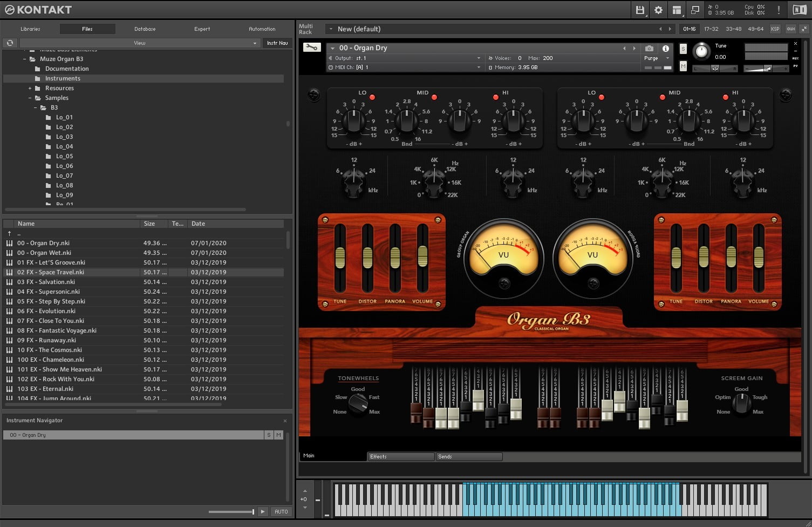The width and height of the screenshot is (812, 527).
Task: Sort the file list by Size column
Action: (x=154, y=224)
